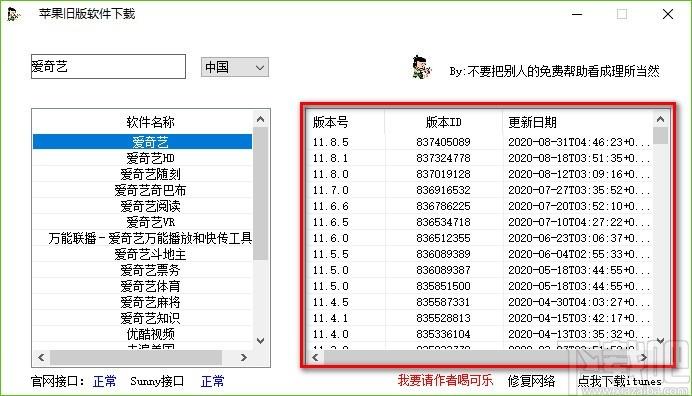Select 爱奇艺 in software list

click(x=142, y=142)
